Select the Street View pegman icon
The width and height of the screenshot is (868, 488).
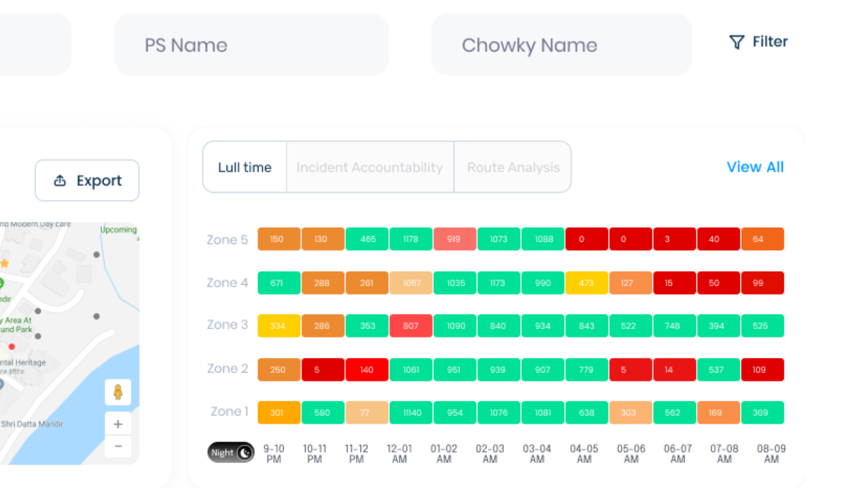tap(118, 392)
